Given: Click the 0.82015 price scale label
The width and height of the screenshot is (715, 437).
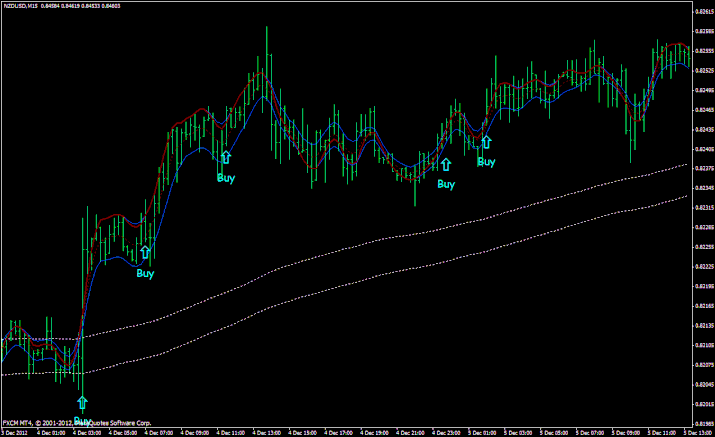Looking at the screenshot, I should pos(704,404).
